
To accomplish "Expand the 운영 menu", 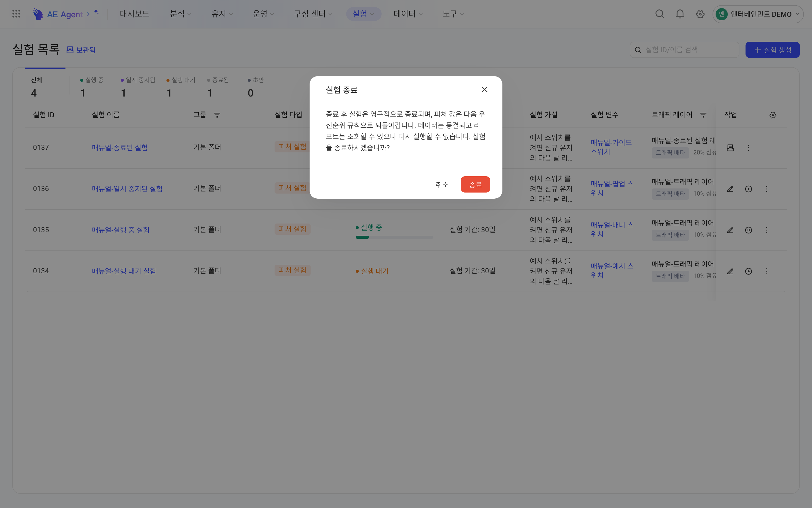I will (x=263, y=14).
